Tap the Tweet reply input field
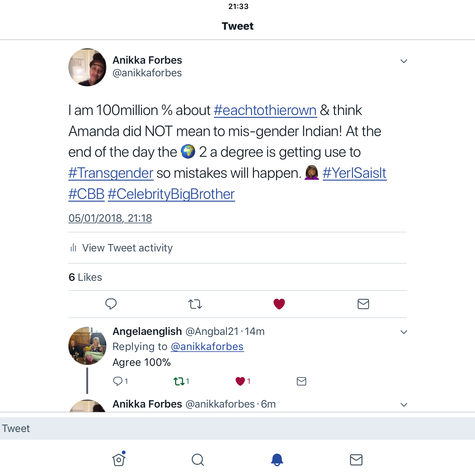The height and width of the screenshot is (475, 475). point(237,428)
